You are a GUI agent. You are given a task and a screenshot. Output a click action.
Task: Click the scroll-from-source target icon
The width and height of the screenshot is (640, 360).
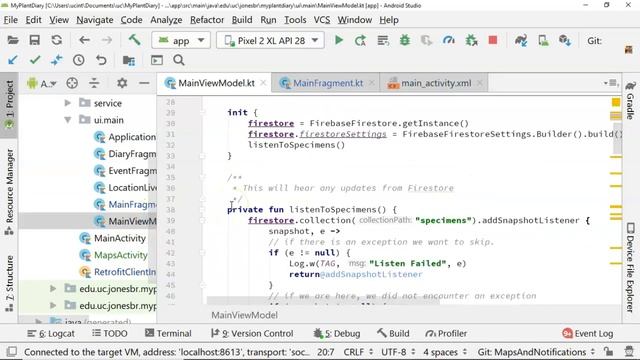click(72, 83)
